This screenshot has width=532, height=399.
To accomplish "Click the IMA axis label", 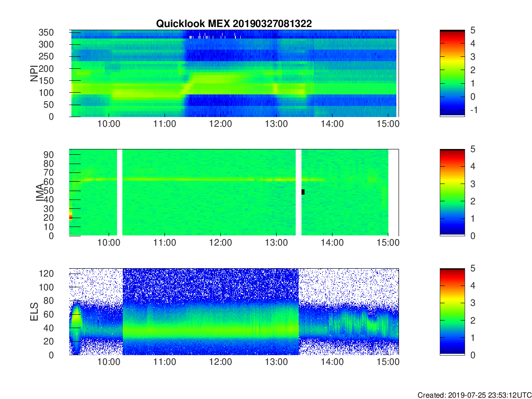I will [x=40, y=192].
